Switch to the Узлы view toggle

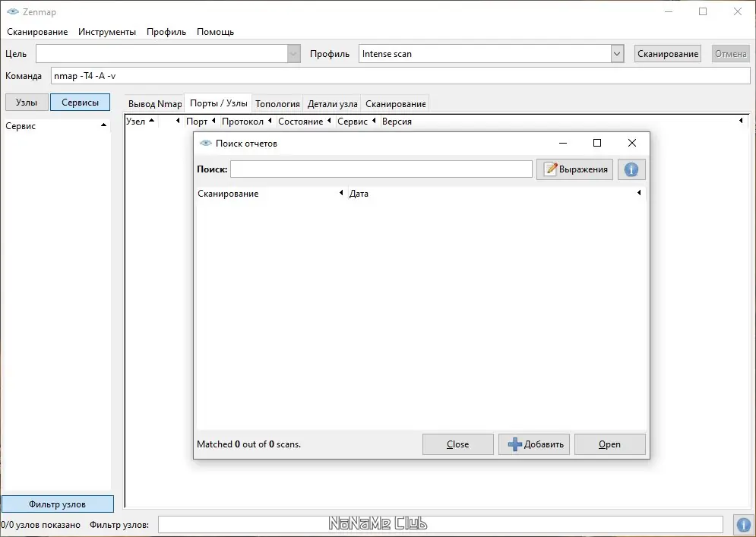pyautogui.click(x=27, y=103)
